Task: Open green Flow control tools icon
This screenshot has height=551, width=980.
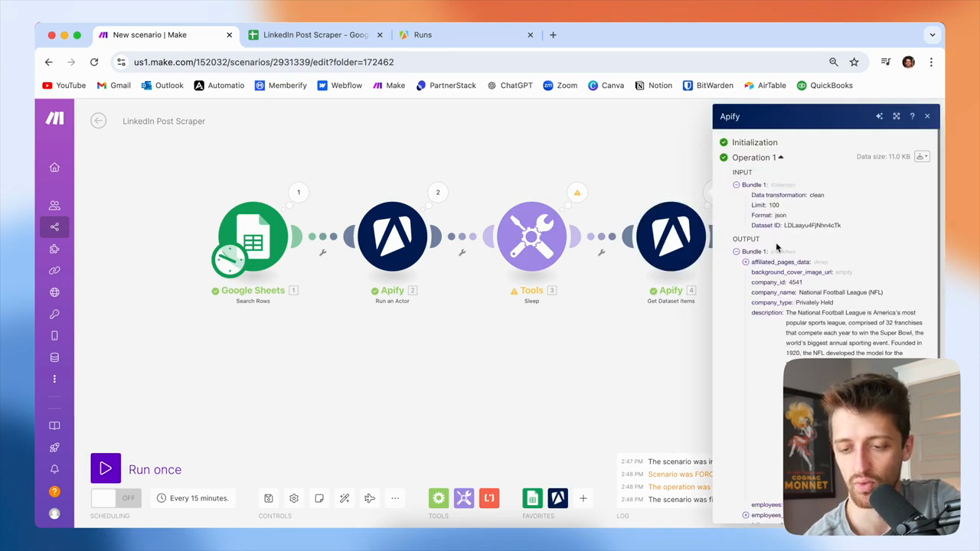Action: click(439, 498)
